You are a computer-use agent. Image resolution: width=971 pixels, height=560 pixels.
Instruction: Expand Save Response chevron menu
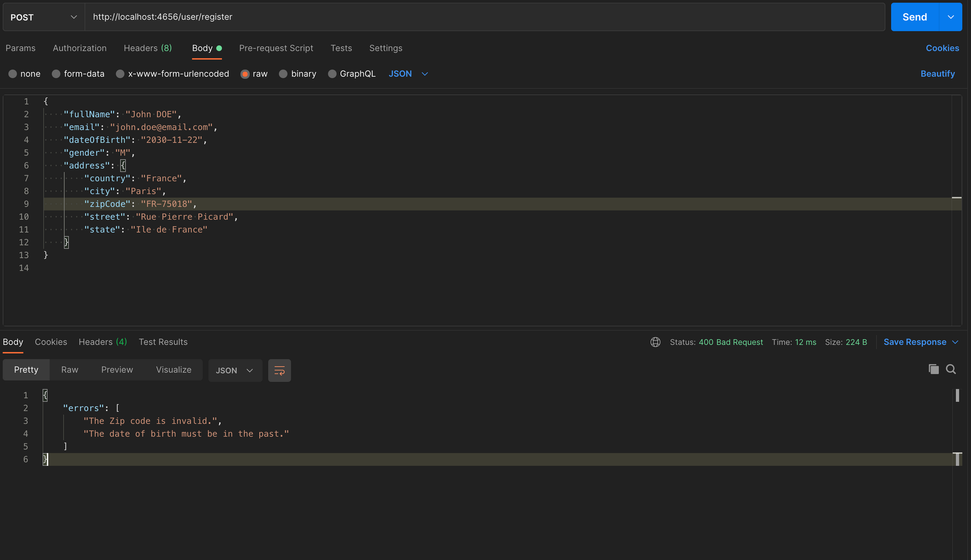point(955,342)
